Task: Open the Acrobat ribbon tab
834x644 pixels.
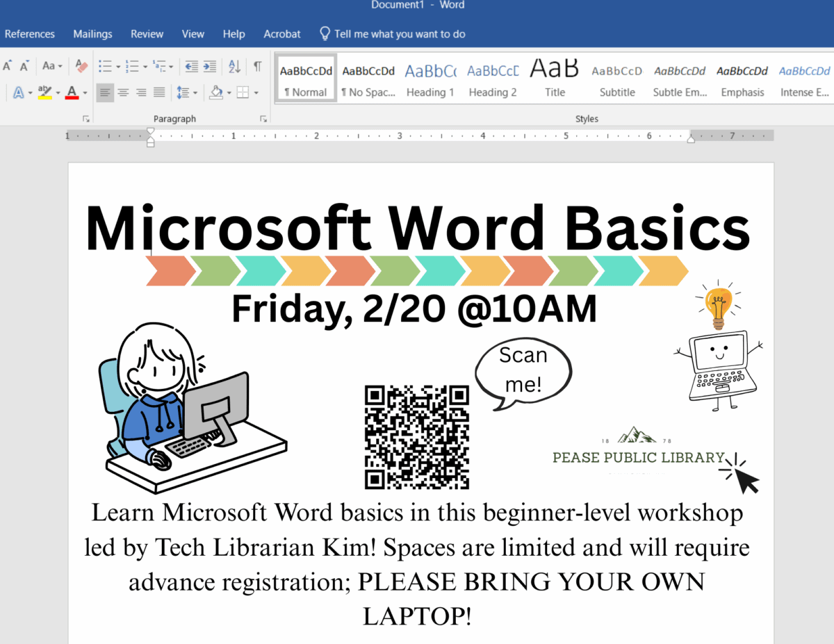Action: pyautogui.click(x=281, y=33)
